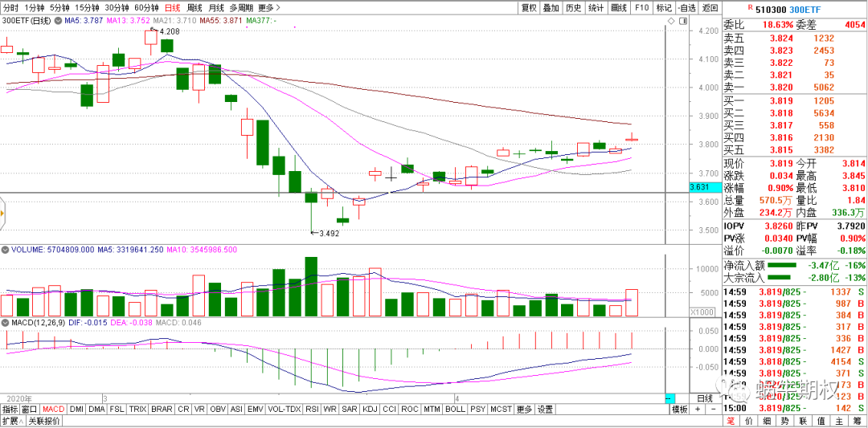Select the BRAR indicator tab
Image resolution: width=868 pixels, height=428 pixels.
point(162,410)
